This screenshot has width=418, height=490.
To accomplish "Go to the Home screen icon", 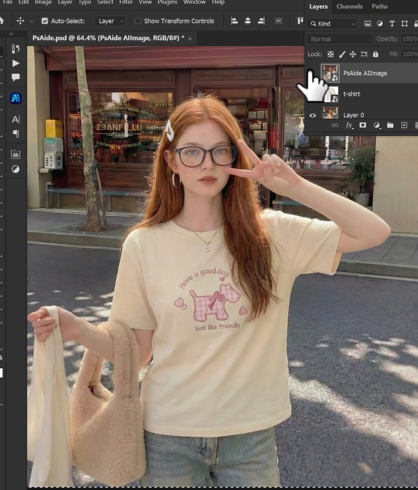I will [x=2, y=21].
